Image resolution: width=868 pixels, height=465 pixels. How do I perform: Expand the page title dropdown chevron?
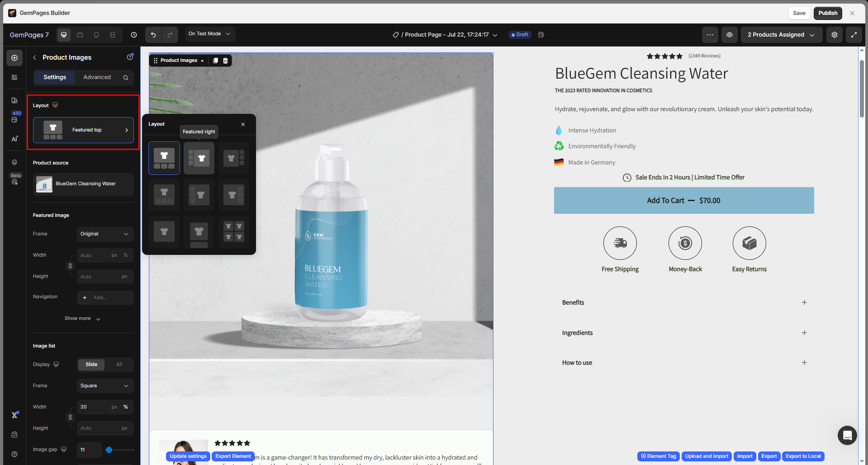click(495, 35)
